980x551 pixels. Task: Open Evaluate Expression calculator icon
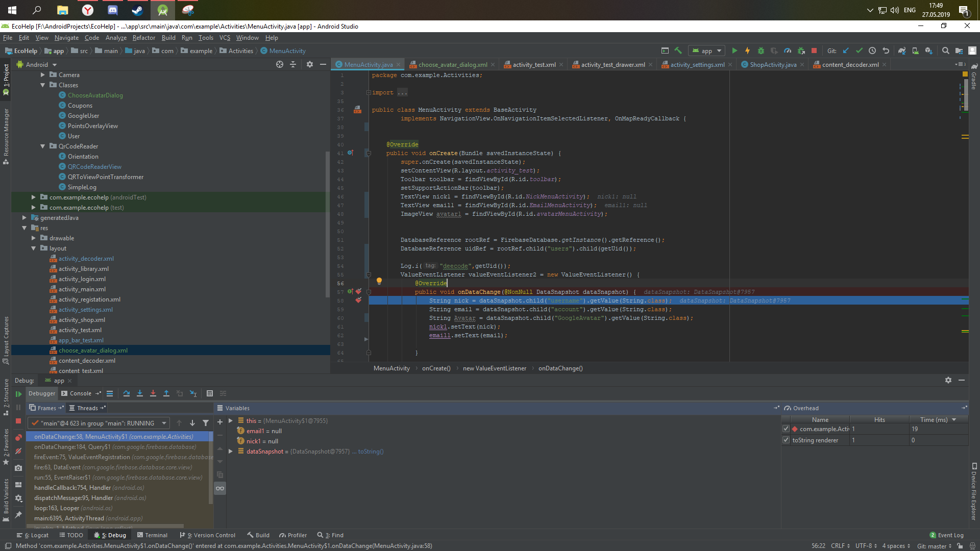209,393
